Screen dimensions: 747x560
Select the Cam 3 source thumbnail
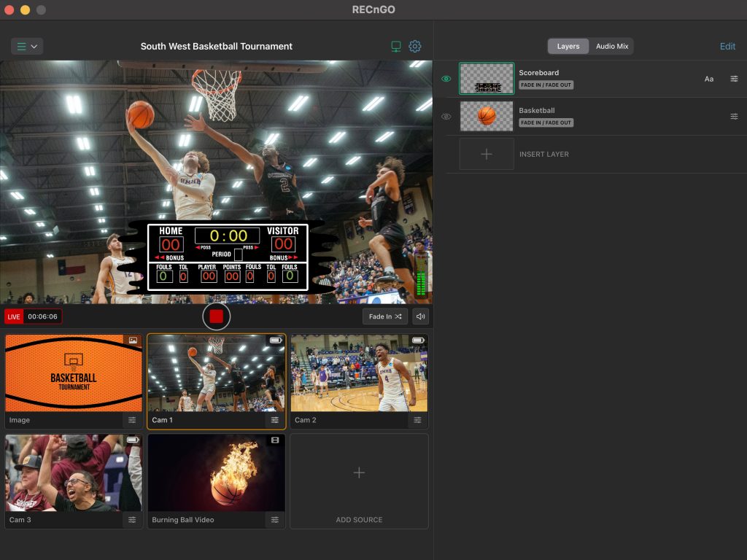click(x=73, y=473)
